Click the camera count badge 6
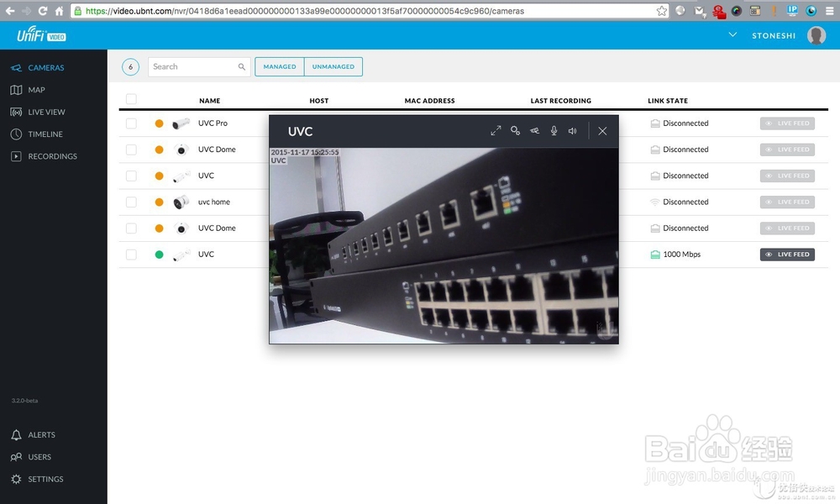This screenshot has width=840, height=504. point(130,67)
